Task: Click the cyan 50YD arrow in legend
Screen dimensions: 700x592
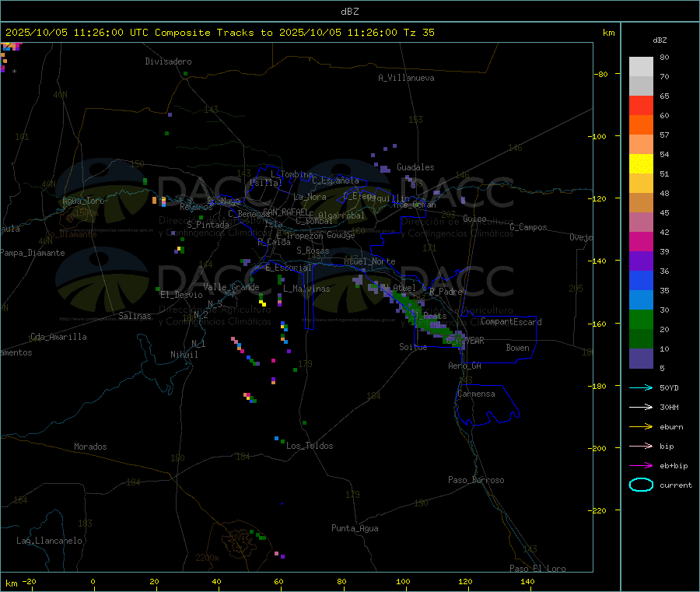Action: coord(641,387)
